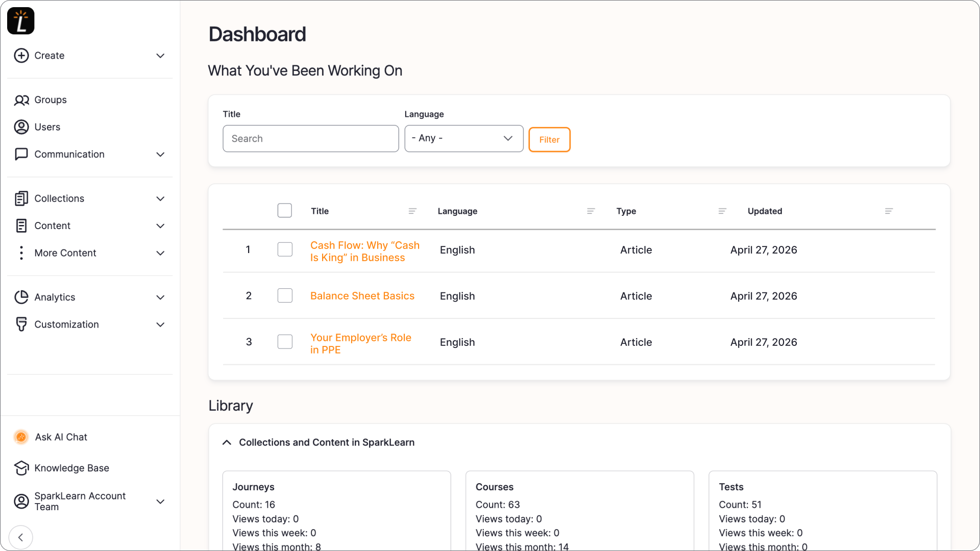
Task: Click the SparkLearn logo icon
Action: point(21,21)
